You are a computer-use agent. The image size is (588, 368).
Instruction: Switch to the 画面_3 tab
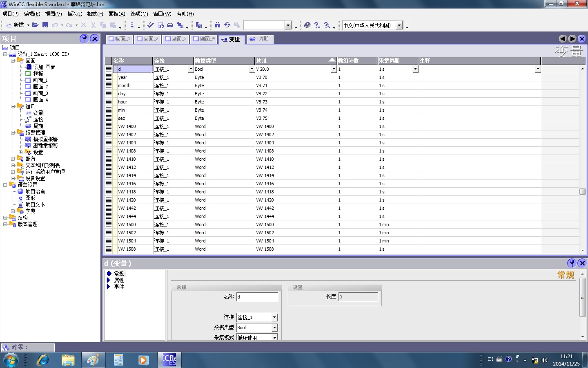click(176, 39)
